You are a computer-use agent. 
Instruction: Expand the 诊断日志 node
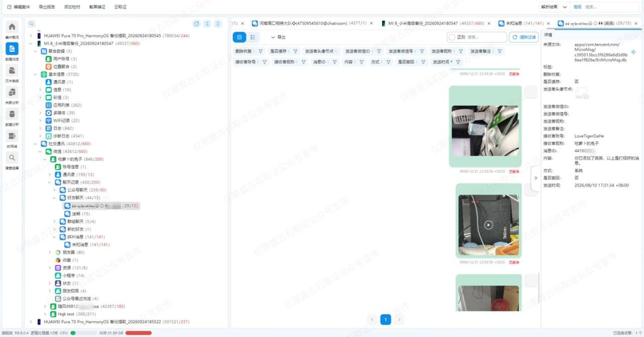(40, 136)
